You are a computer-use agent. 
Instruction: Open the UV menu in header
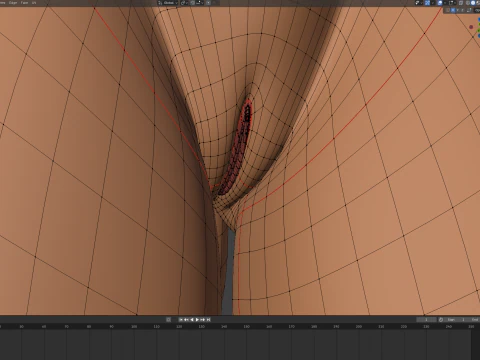click(x=34, y=3)
